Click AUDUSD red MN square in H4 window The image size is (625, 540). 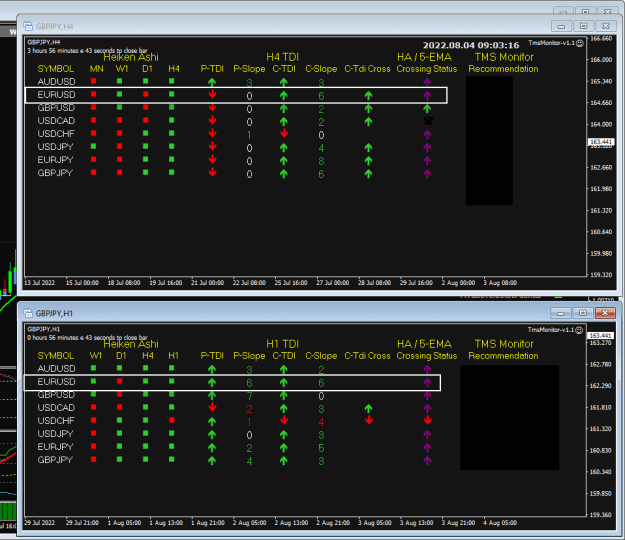coord(94,81)
